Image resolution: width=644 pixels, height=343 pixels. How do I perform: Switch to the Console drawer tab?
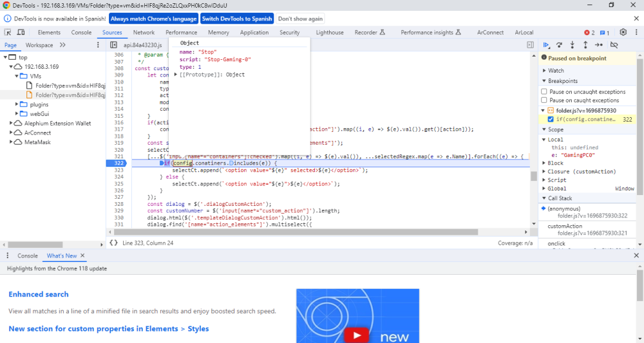coord(28,255)
